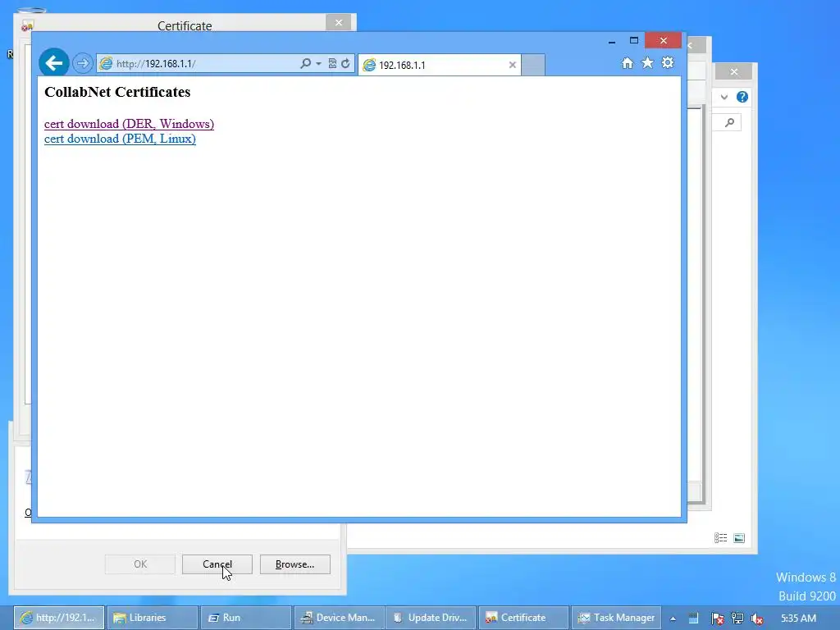Click the 5:35 AM taskbar clock
This screenshot has width=840, height=630.
(798, 618)
